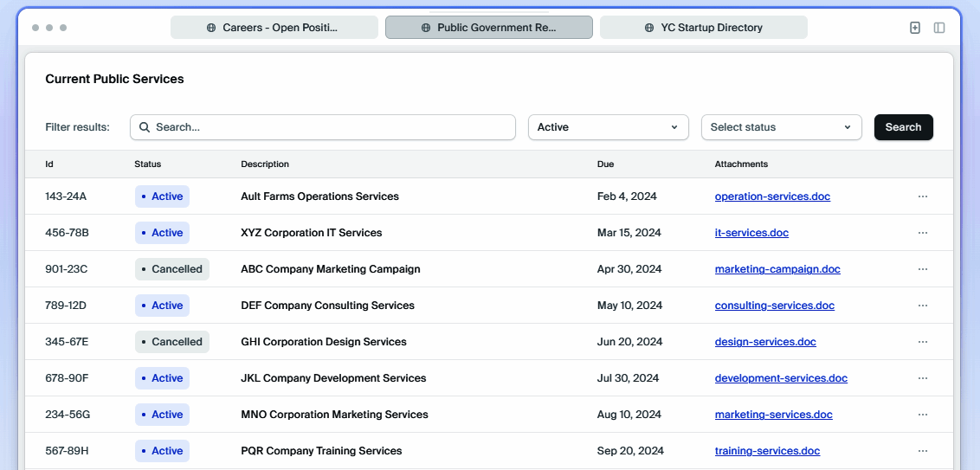Open more options for JKL Company row
980x470 pixels.
922,378
